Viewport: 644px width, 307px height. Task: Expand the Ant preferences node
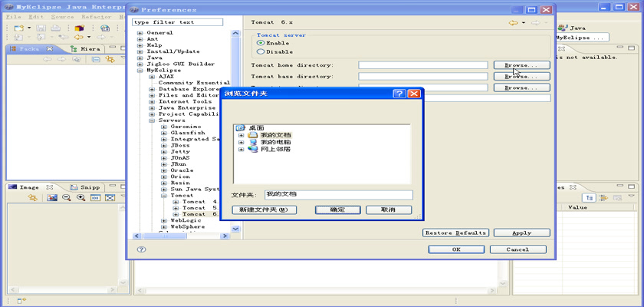[x=140, y=39]
